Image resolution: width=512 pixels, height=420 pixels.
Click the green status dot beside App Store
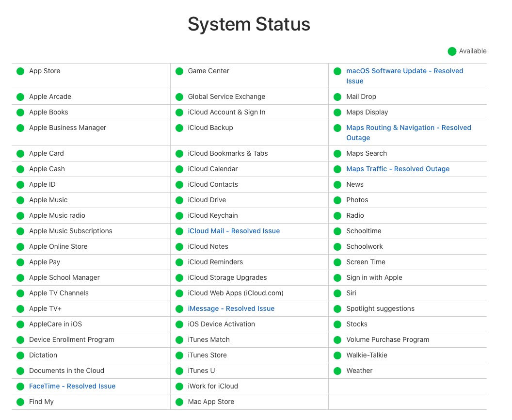(20, 71)
